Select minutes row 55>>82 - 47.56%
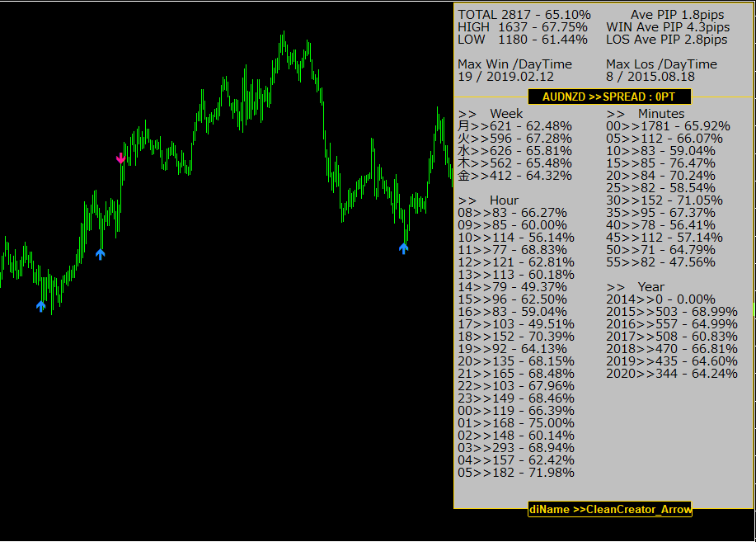 click(660, 262)
